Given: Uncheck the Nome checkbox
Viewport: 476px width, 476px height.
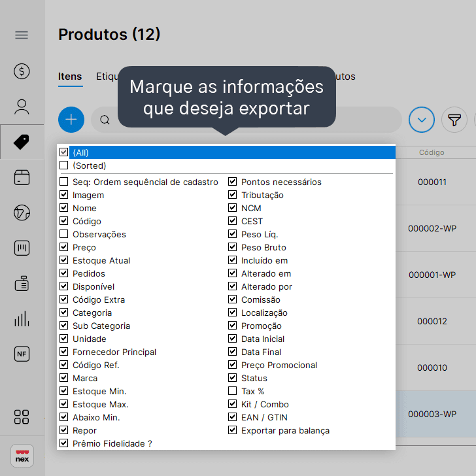Looking at the screenshot, I should pyautogui.click(x=64, y=208).
